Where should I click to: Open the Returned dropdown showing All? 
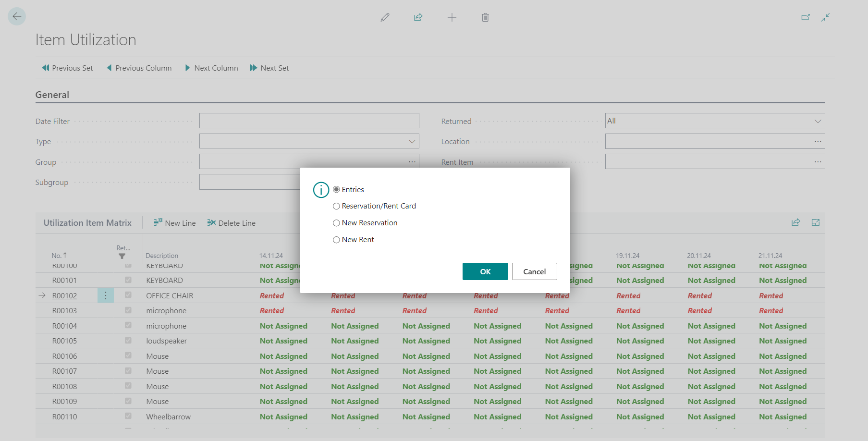[715, 121]
